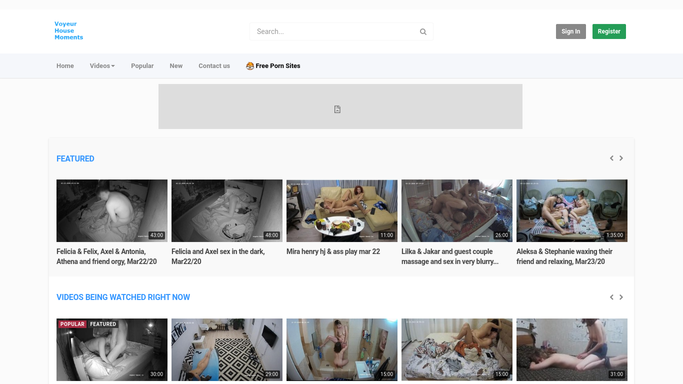Show previous items in Featured carousel
This screenshot has width=683, height=384.
coord(612,158)
